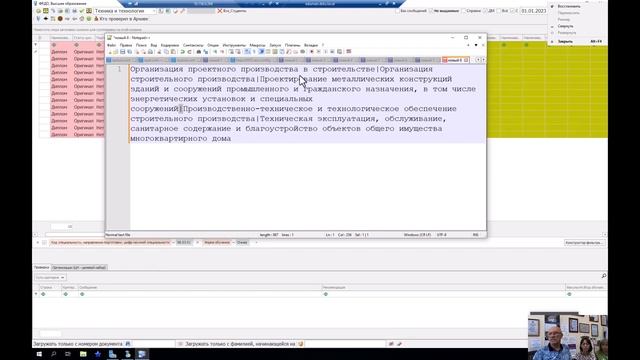Click the Find binoculars icon in Notepad++
640x360 pixels.
(199, 52)
